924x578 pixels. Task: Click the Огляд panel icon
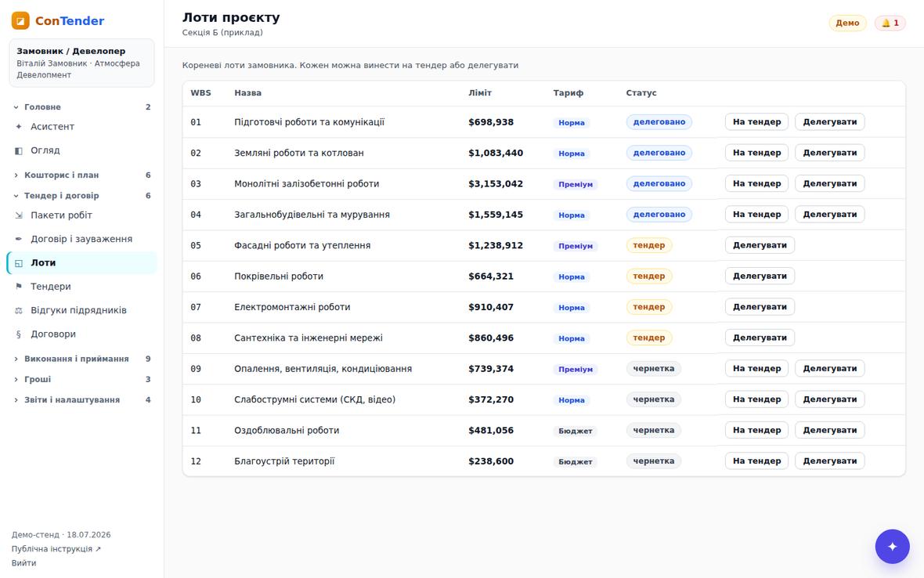click(19, 150)
